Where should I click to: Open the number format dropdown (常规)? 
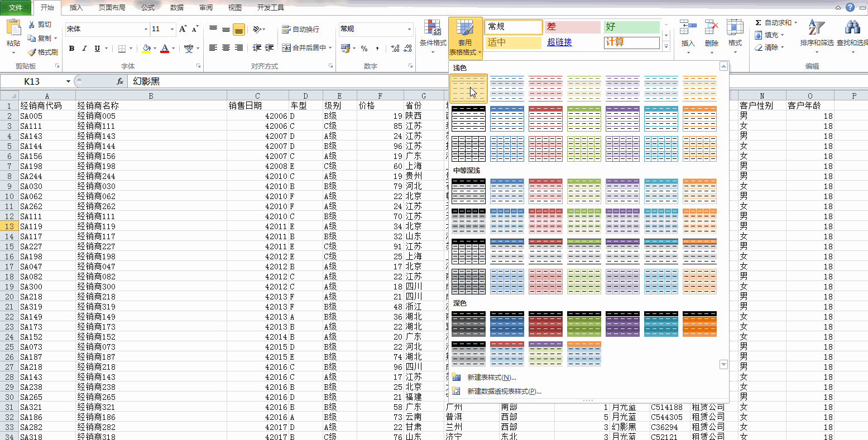[x=410, y=29]
